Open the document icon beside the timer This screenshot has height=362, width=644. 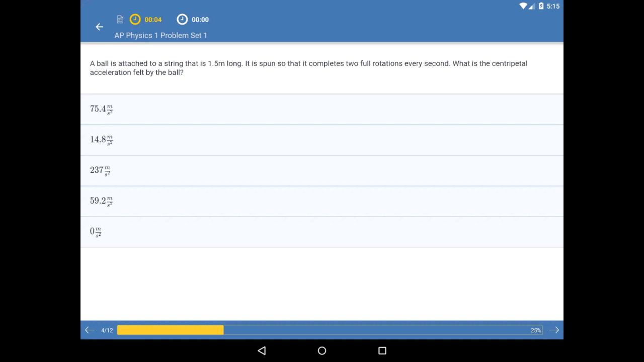tap(120, 20)
